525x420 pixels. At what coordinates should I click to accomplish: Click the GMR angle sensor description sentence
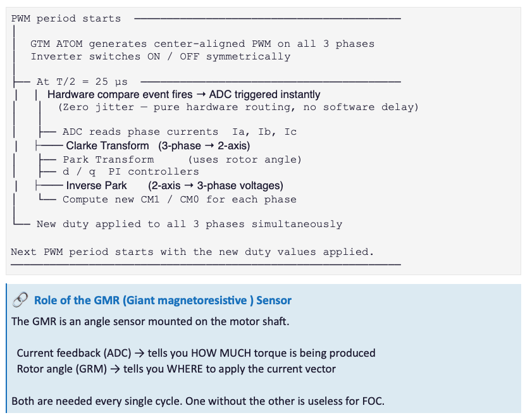point(151,321)
